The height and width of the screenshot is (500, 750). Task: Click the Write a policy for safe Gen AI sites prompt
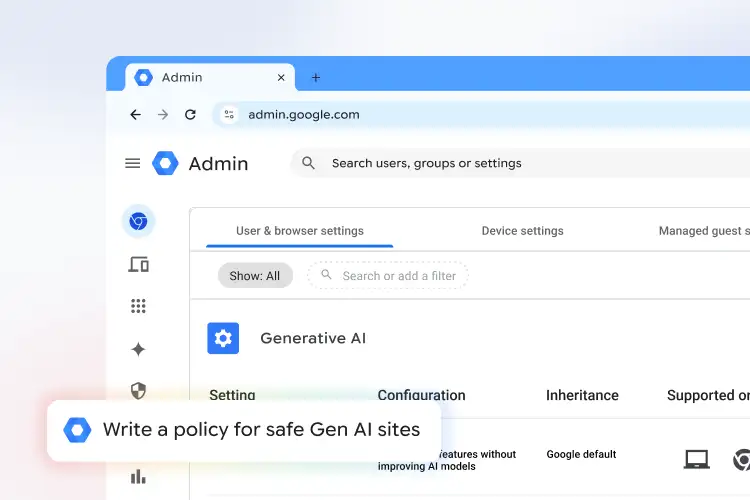[x=244, y=430]
